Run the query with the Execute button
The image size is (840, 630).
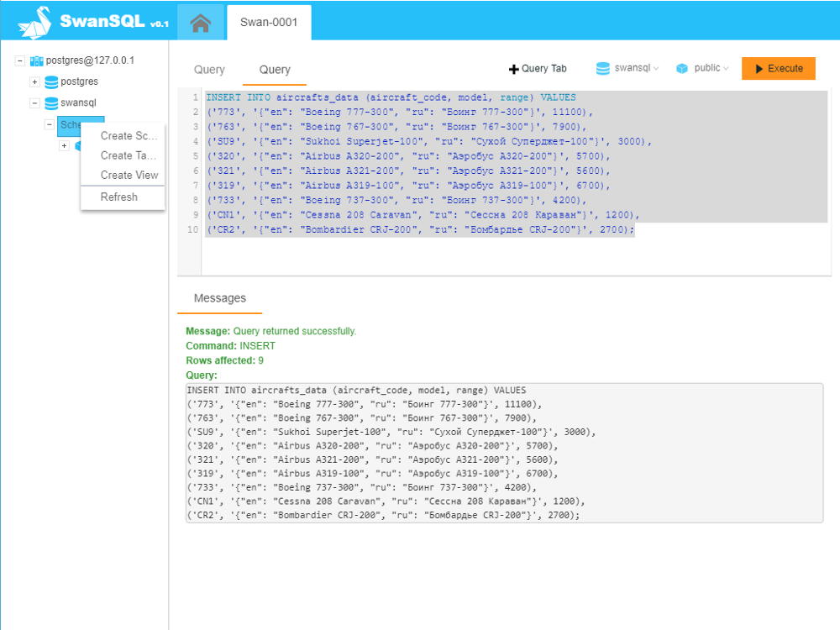coord(778,68)
